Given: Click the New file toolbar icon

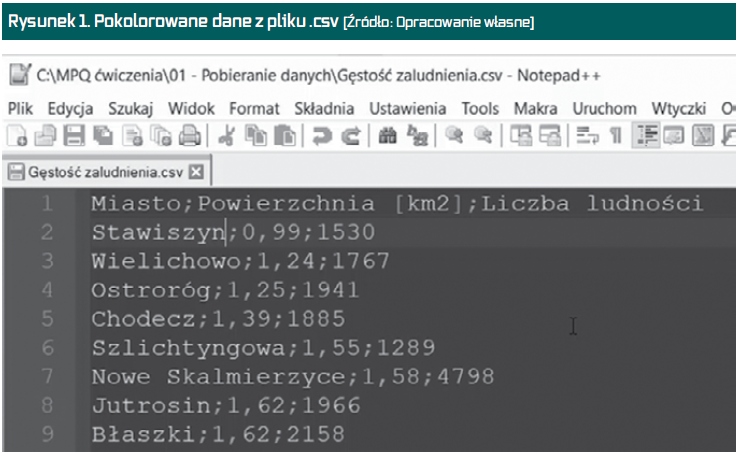Looking at the screenshot, I should tap(14, 136).
